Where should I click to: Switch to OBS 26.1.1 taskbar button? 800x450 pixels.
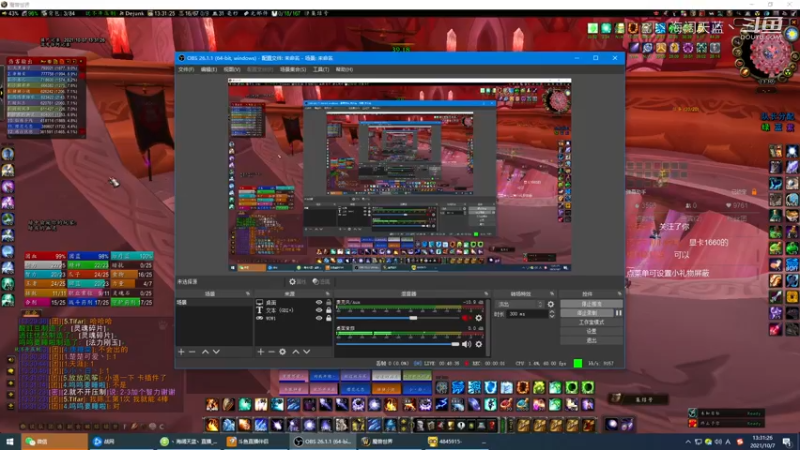[323, 441]
